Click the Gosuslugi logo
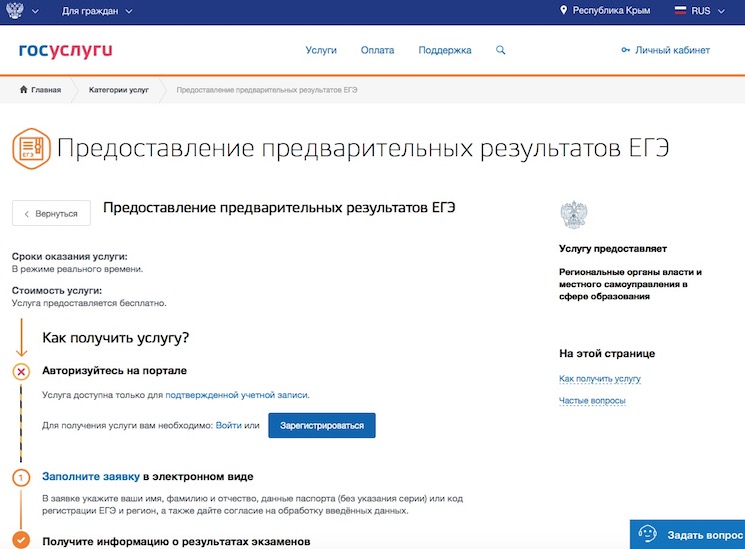 point(65,50)
